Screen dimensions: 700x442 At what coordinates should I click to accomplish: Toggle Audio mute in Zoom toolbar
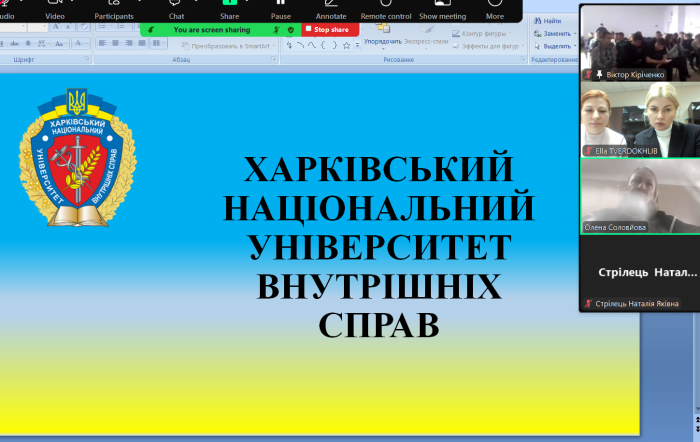pos(6,11)
